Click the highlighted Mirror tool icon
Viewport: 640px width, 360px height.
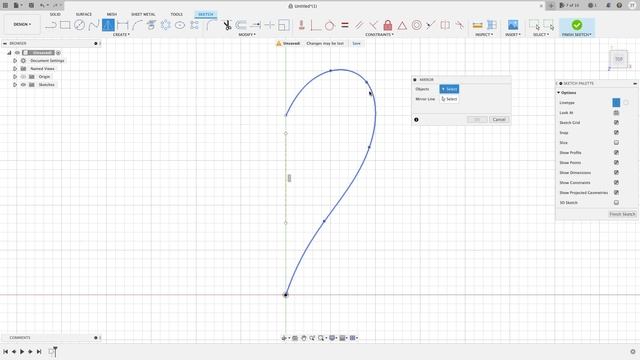tap(108, 25)
